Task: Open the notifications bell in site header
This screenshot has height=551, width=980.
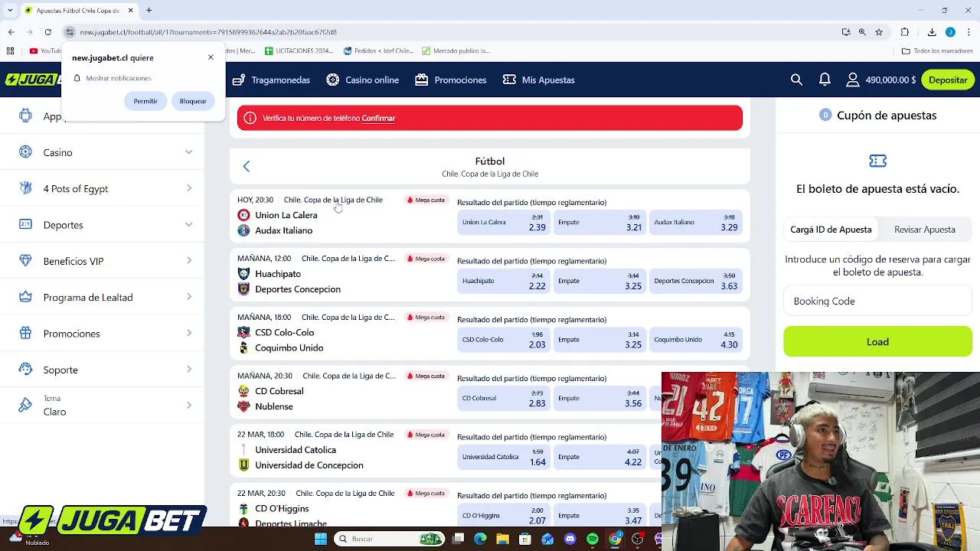Action: pos(825,80)
